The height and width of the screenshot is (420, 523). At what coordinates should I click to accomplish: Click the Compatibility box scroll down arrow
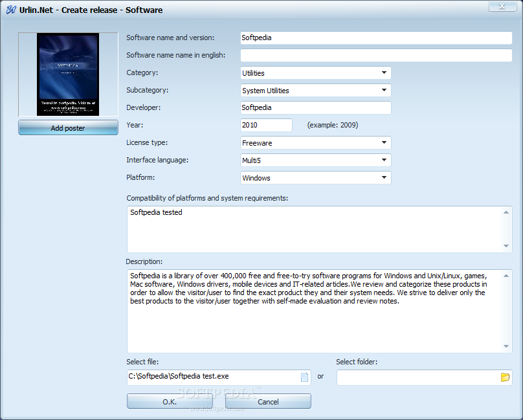point(506,246)
